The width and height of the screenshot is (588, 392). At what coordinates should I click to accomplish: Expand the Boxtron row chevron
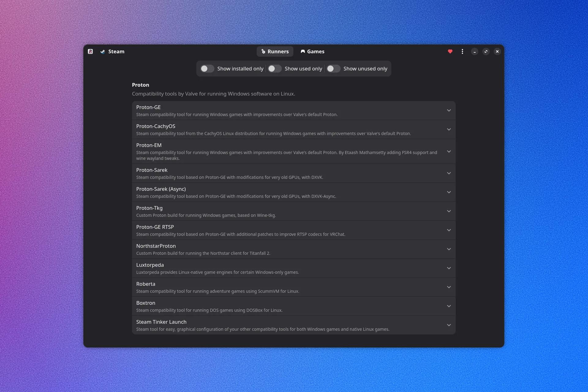[x=449, y=306]
